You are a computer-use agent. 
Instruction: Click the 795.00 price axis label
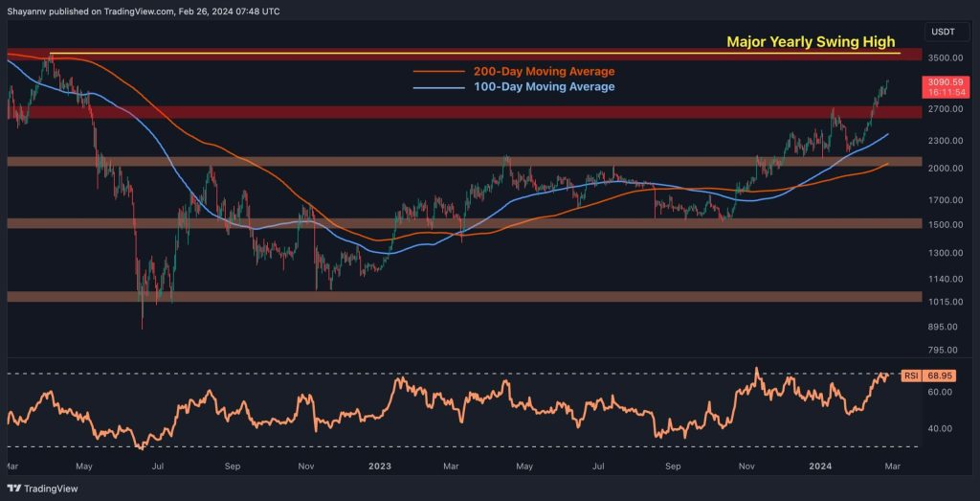click(942, 351)
